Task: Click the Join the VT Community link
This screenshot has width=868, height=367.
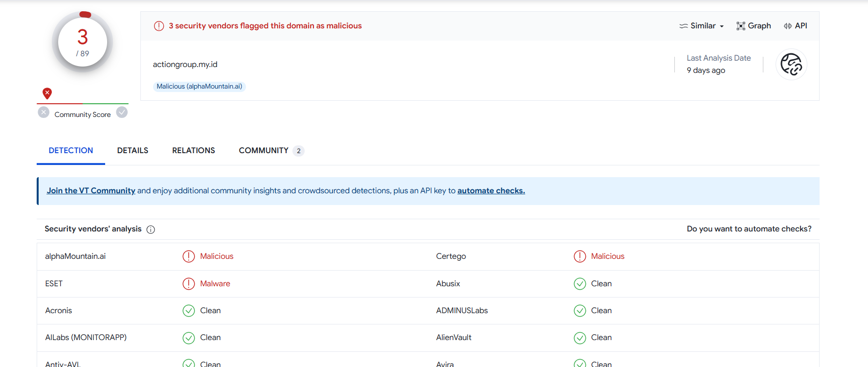Action: (91, 191)
